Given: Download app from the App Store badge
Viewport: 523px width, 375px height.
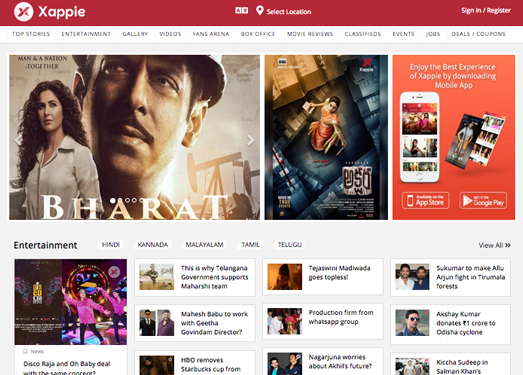Looking at the screenshot, I should point(426,201).
